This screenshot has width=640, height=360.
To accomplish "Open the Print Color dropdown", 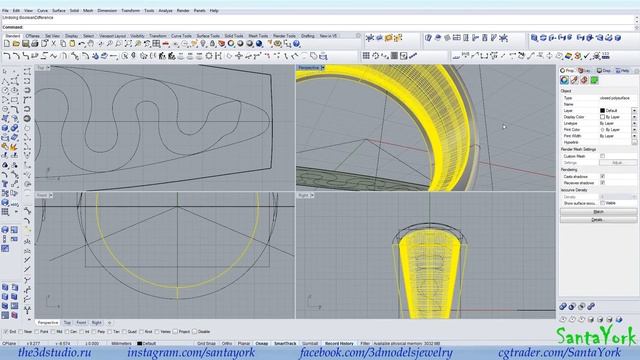I will (634, 130).
